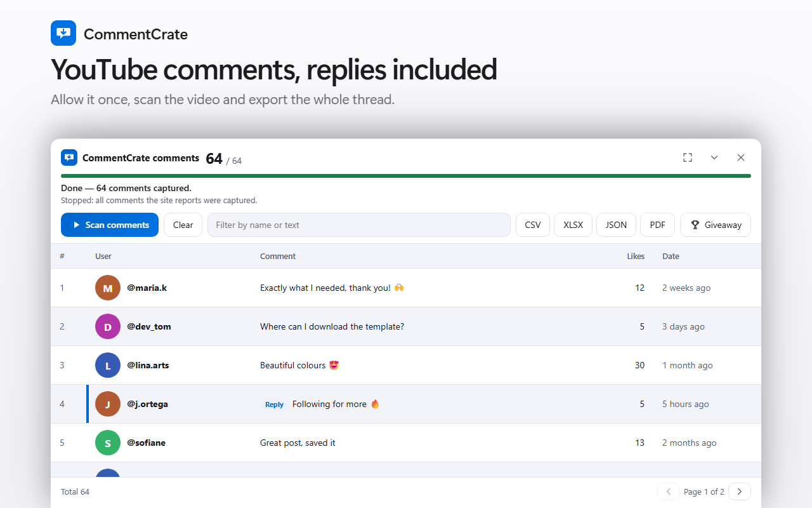Export comments as XLSX
812x508 pixels.
point(573,225)
